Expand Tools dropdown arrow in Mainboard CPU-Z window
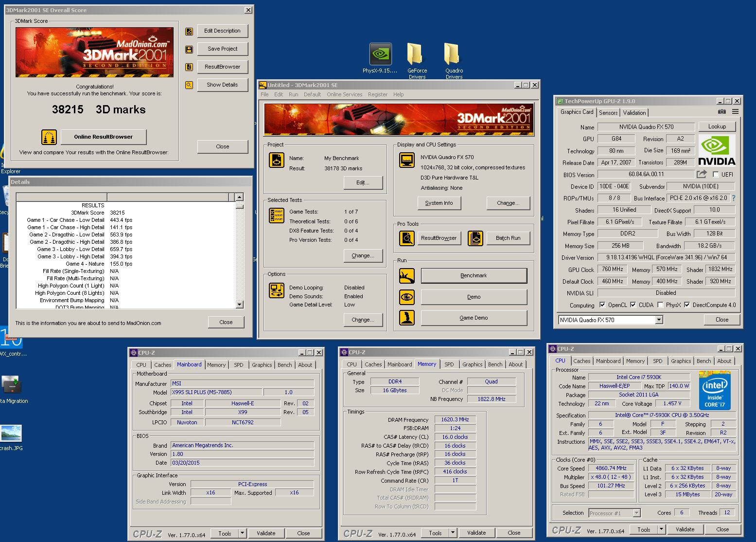Screen dimensions: 756x542 click(242, 533)
